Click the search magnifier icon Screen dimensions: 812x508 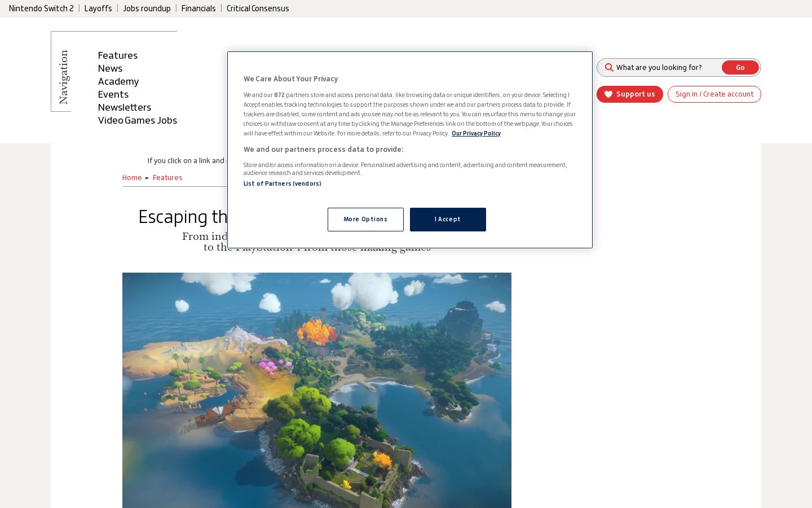[x=609, y=68]
